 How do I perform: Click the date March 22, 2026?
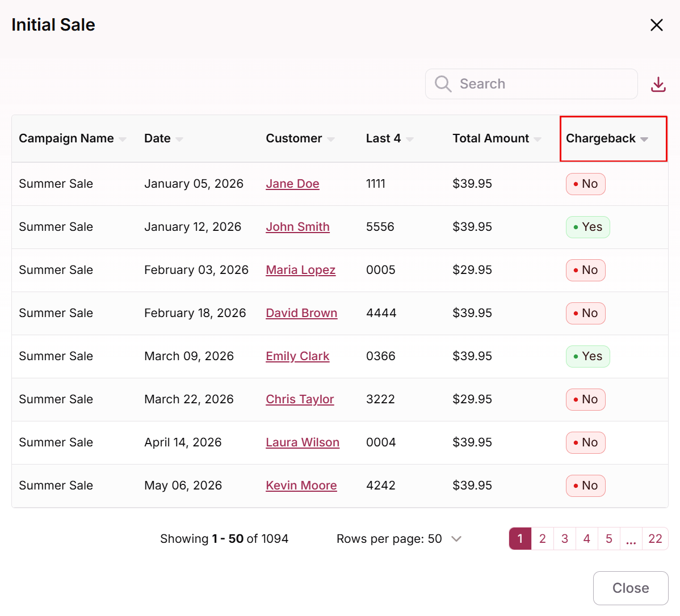(x=188, y=399)
